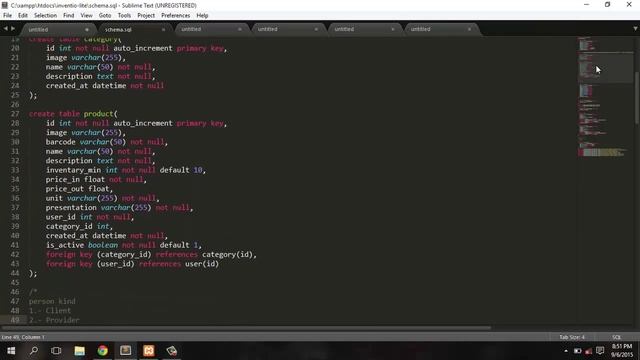This screenshot has height=360, width=640.
Task: Open the Action Center notifications icon
Action: (600, 351)
